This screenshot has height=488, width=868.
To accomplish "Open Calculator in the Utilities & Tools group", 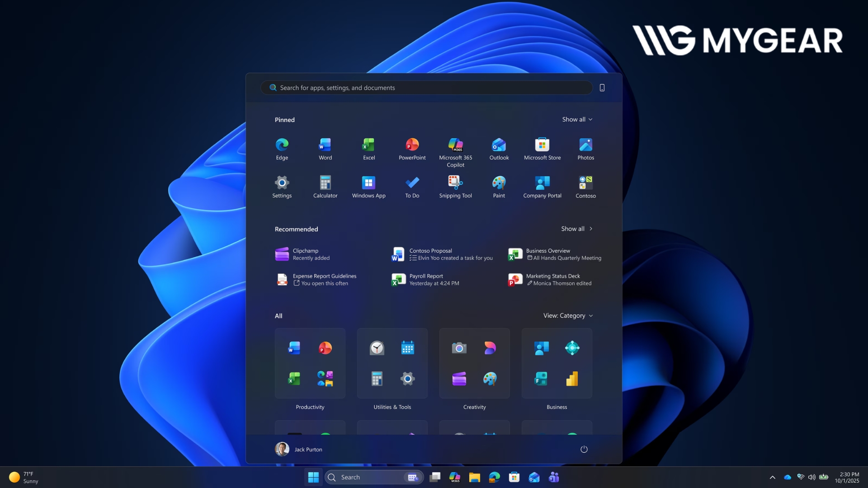I will (x=377, y=379).
